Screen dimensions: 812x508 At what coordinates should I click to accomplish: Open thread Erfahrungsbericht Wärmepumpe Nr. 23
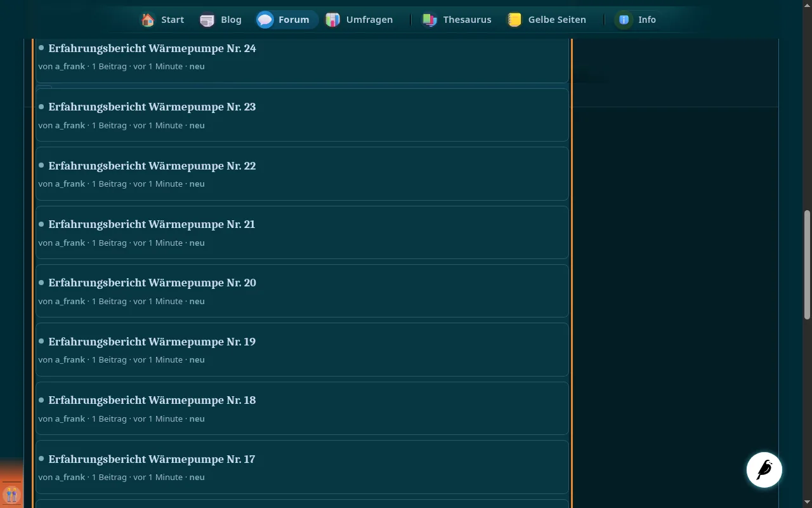tap(152, 107)
